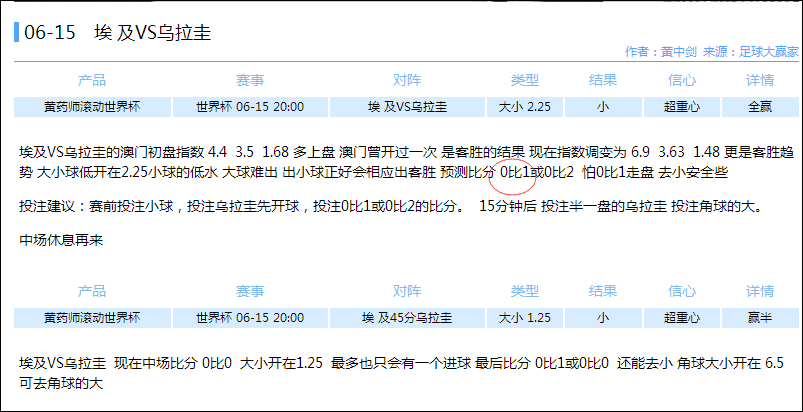Click the text 大小开在1.25

pos(281,363)
